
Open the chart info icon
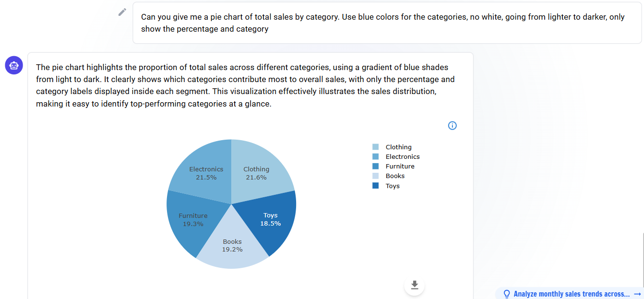pyautogui.click(x=452, y=126)
